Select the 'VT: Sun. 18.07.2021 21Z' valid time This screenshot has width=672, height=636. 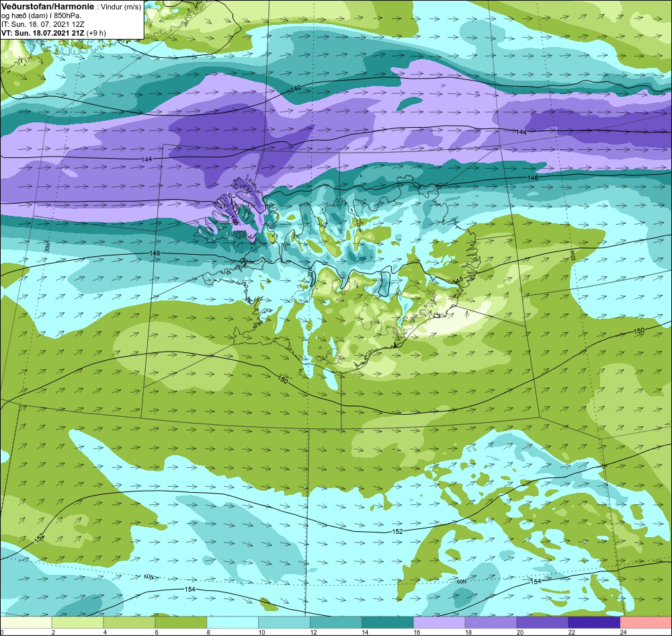click(x=43, y=32)
